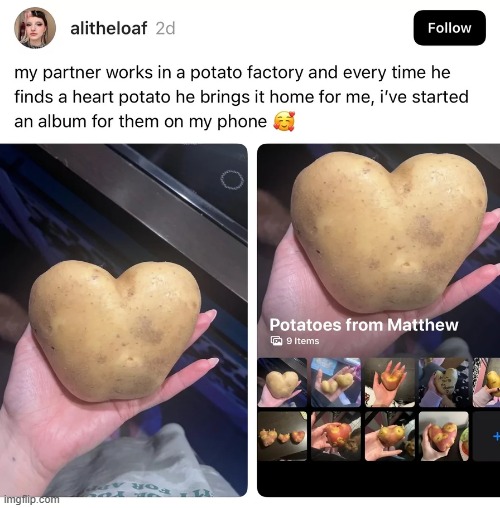Open the first album thumbnail of heart potato

tap(282, 382)
